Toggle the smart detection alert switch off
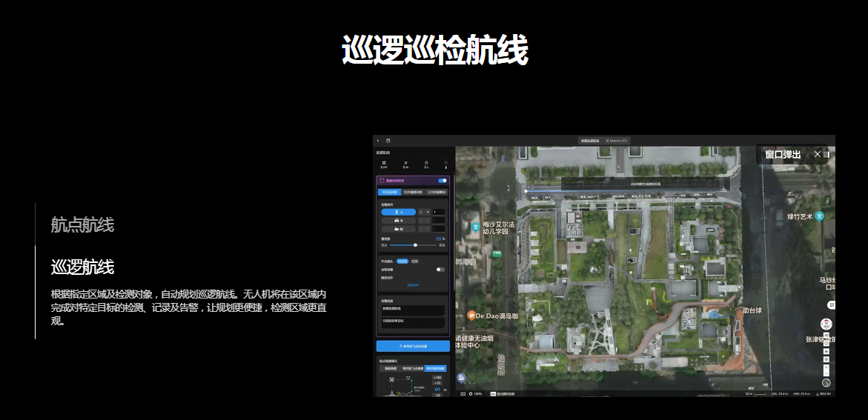The height and width of the screenshot is (420, 868). [443, 180]
